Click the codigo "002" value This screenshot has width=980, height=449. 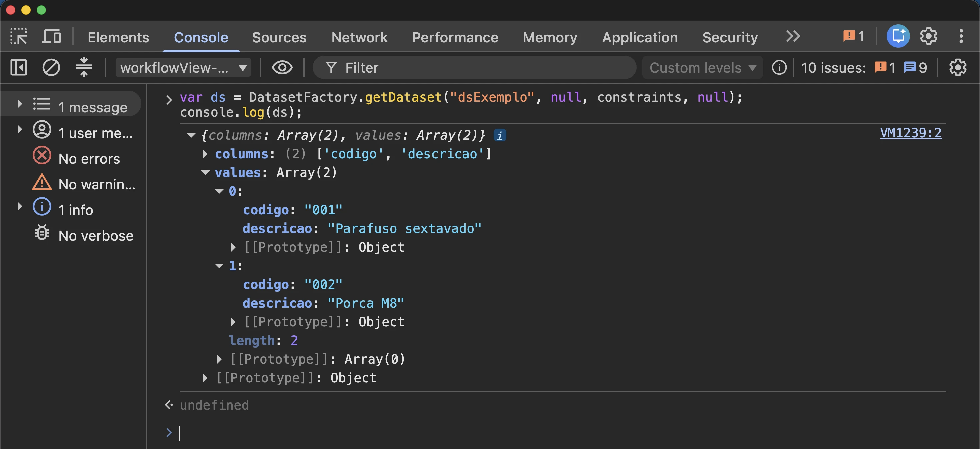323,284
